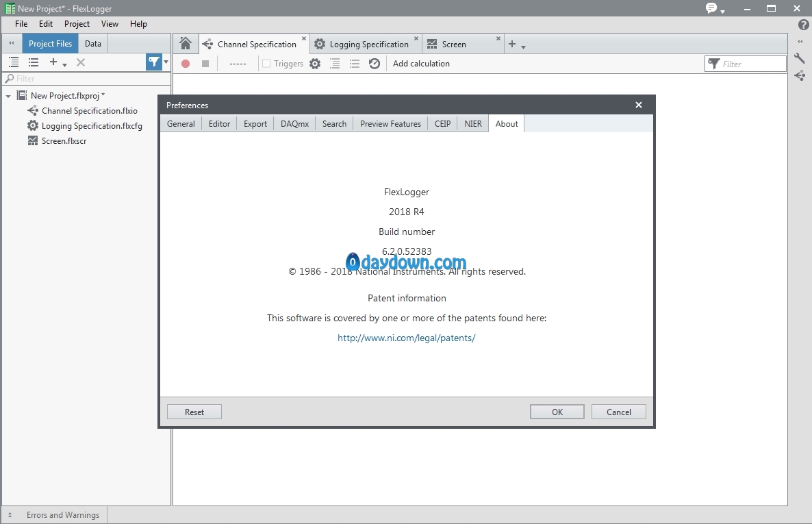Image resolution: width=812 pixels, height=524 pixels.
Task: Collapse the New Project.flxproj tree node
Action: coord(8,97)
